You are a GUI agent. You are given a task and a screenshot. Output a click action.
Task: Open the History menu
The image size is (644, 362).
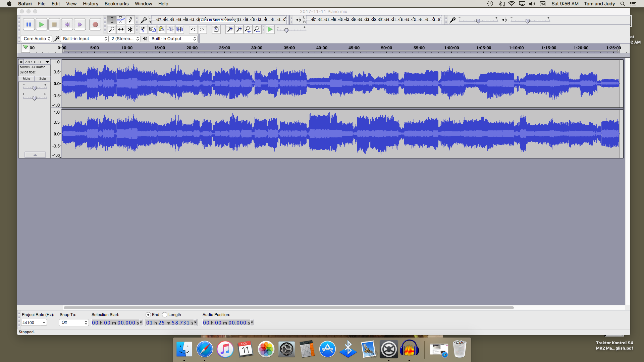tap(91, 4)
